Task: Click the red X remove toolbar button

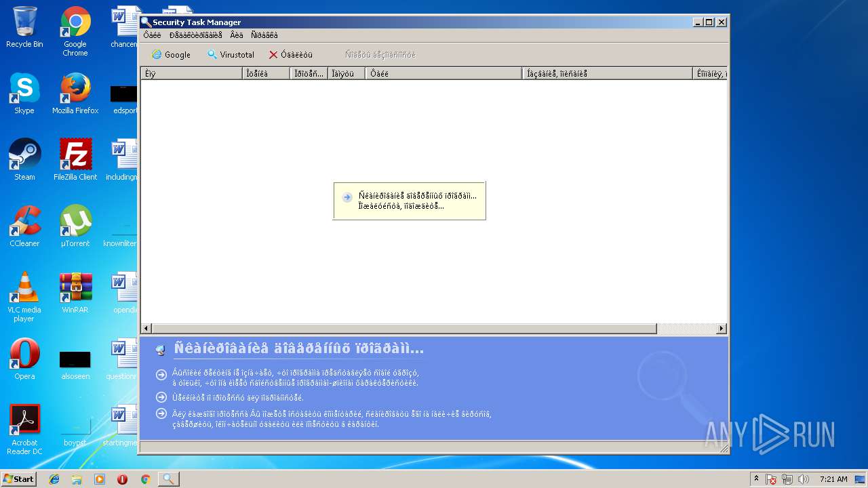Action: [x=290, y=55]
